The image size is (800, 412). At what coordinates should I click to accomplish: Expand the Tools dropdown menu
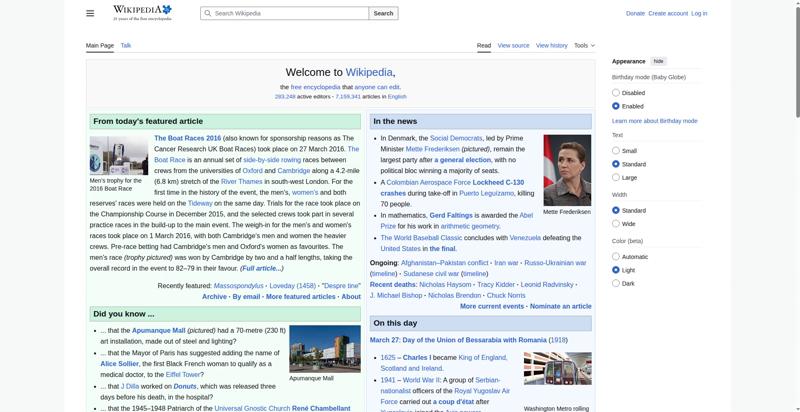point(583,45)
